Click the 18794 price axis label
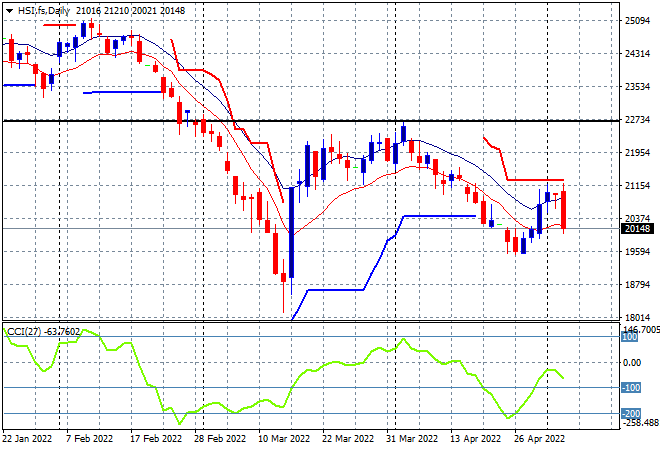The width and height of the screenshot is (660, 450). click(x=637, y=284)
